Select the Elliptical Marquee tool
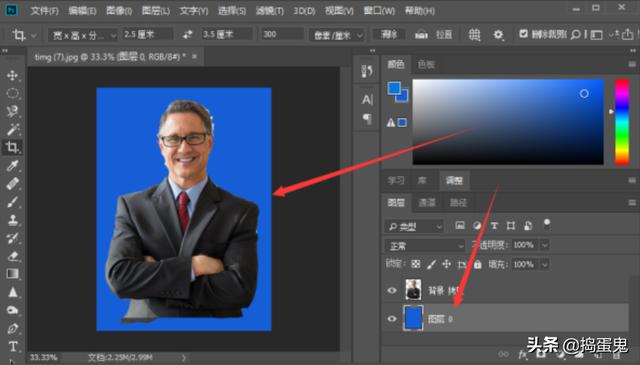The image size is (640, 365). point(12,93)
